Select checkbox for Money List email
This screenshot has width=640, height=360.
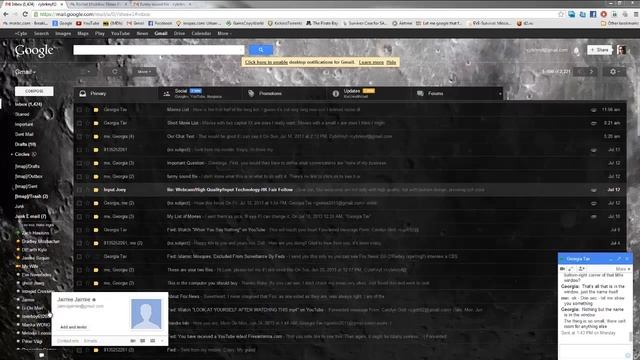point(79,110)
